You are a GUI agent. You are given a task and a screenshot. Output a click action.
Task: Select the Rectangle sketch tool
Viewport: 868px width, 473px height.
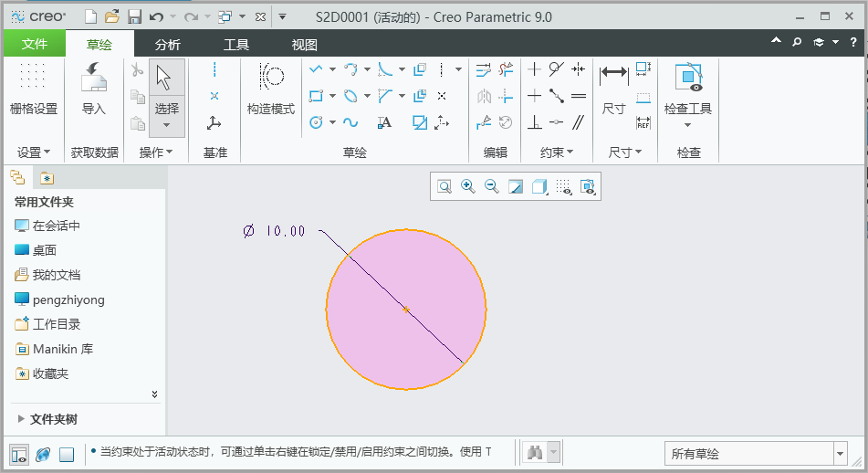(316, 96)
